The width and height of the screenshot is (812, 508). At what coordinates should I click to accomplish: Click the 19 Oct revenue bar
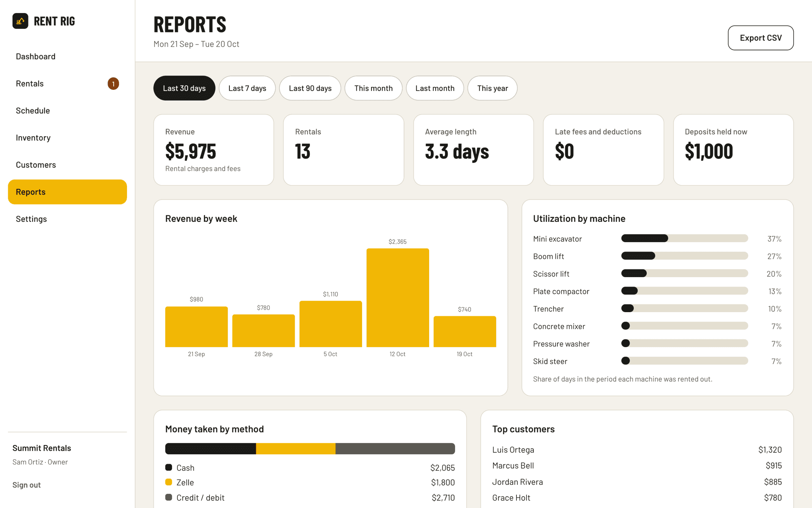coord(465,332)
